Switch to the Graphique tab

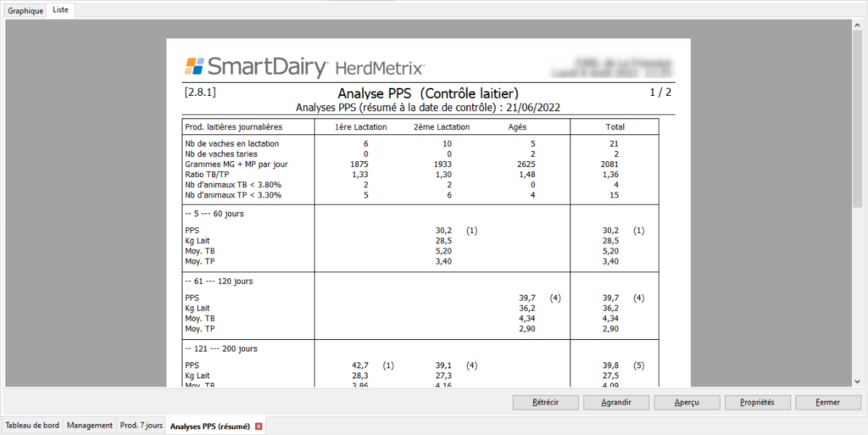coord(25,10)
